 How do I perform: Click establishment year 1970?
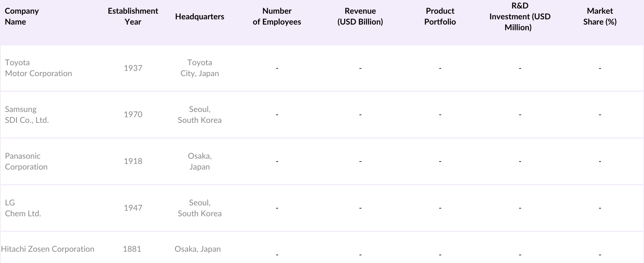[133, 114]
